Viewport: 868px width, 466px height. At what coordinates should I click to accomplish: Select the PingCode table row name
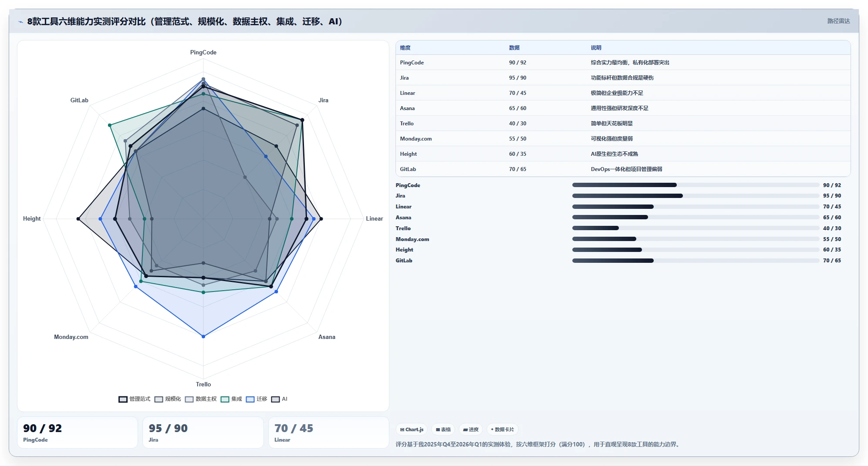(412, 63)
